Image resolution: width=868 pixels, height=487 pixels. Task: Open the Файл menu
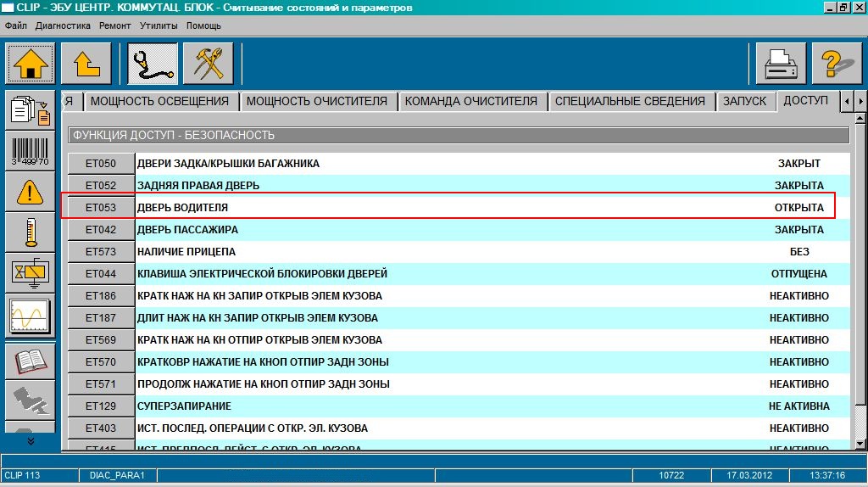(15, 25)
